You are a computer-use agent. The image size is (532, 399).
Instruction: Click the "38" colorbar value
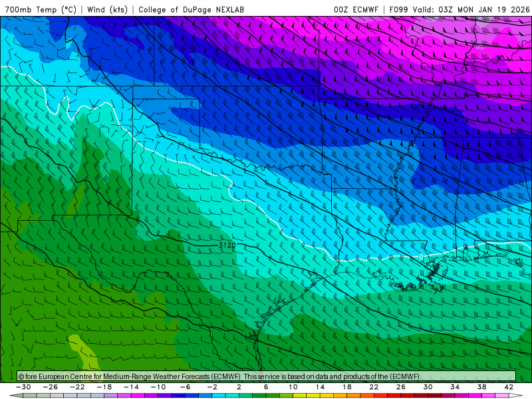(481, 387)
